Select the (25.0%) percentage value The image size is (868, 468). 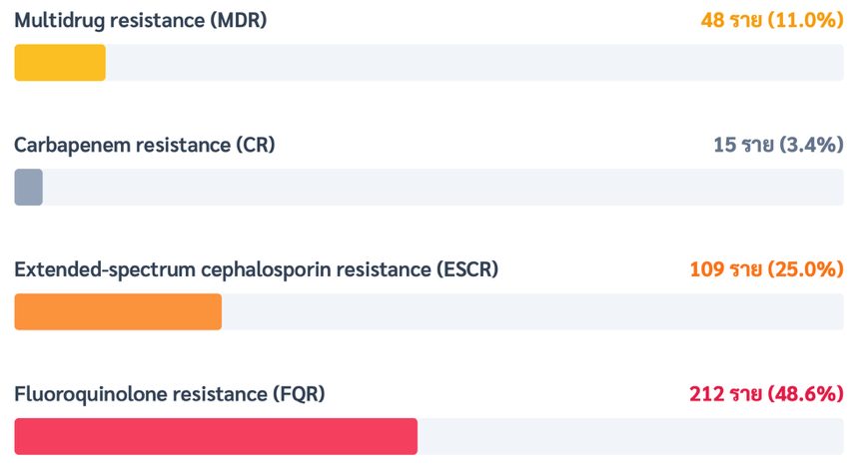pos(806,269)
